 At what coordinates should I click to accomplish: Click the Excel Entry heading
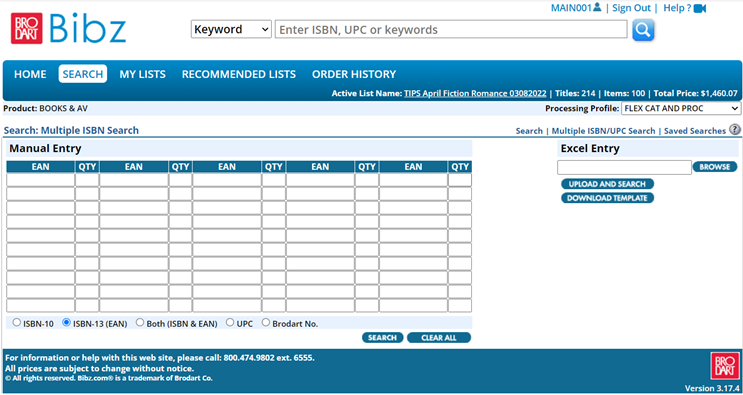coord(590,148)
